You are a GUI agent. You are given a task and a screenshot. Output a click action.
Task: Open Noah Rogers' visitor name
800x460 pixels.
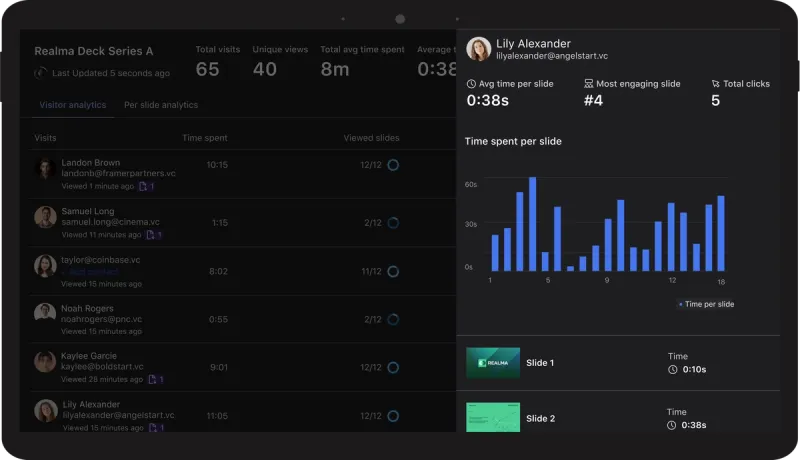click(x=87, y=308)
